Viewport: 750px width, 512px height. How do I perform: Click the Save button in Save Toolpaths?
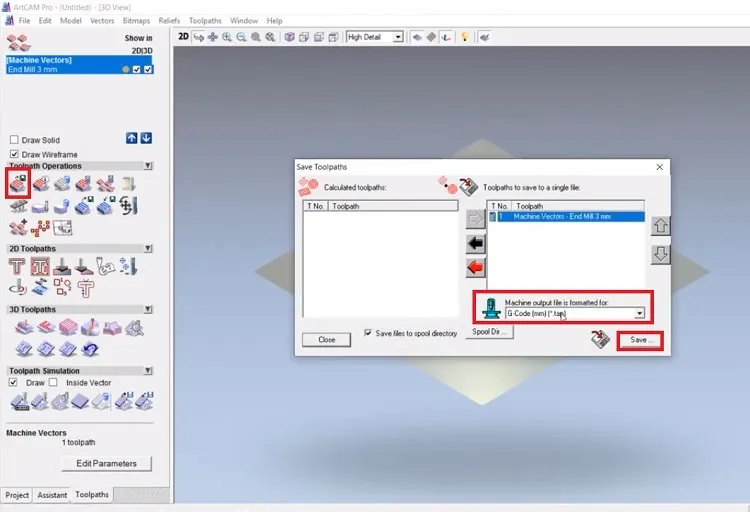point(640,340)
